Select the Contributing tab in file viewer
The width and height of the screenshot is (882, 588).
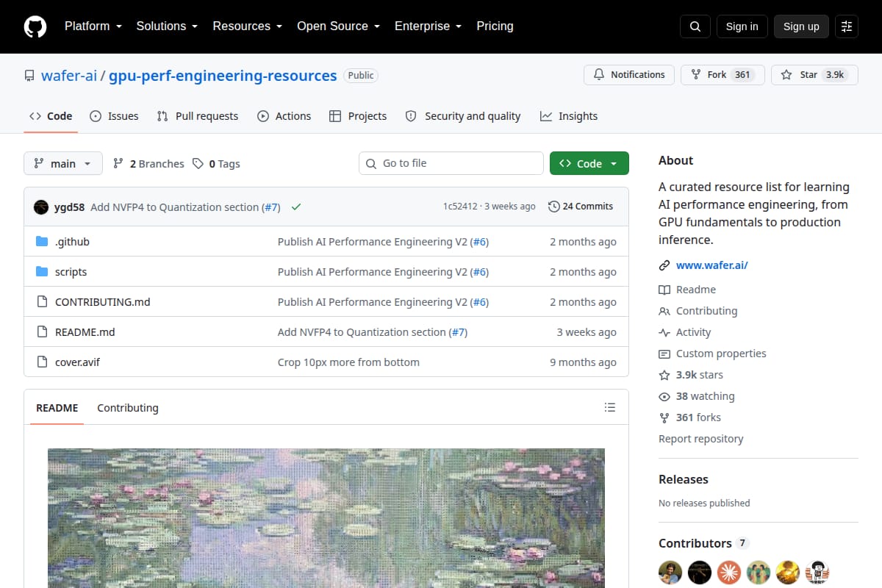[128, 408]
